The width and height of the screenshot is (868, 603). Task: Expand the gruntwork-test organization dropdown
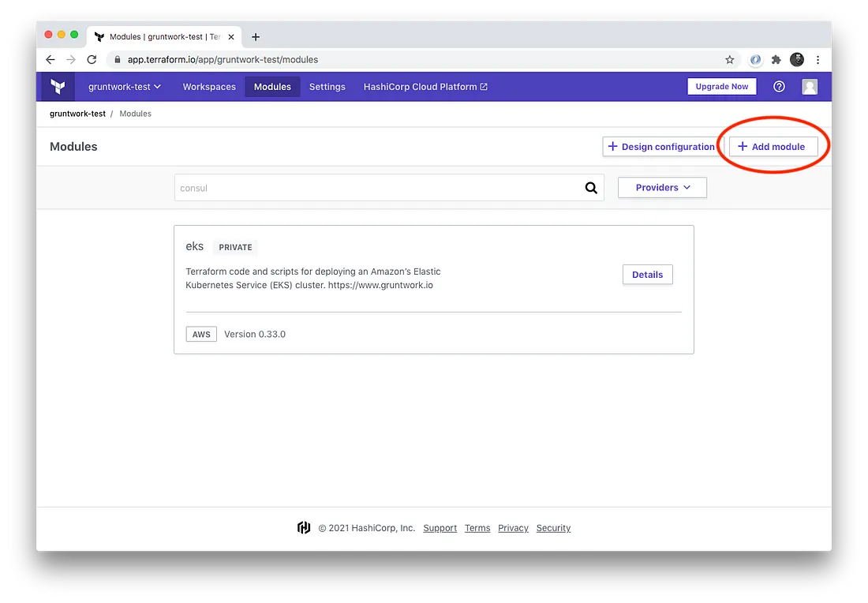[125, 87]
